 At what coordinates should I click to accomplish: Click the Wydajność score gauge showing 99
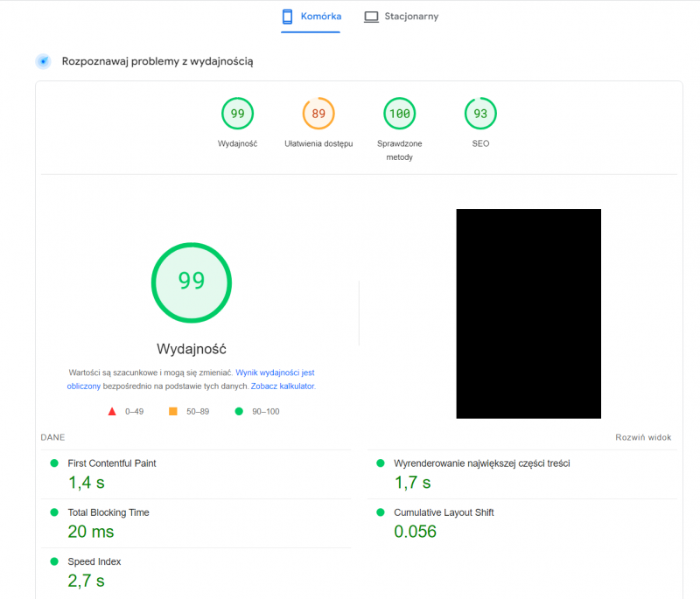tap(237, 114)
